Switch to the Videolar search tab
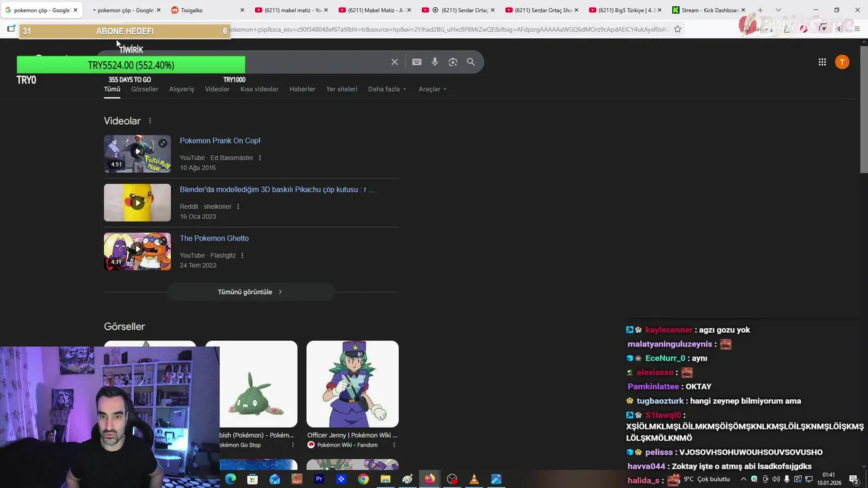The height and width of the screenshot is (488, 868). click(x=217, y=89)
